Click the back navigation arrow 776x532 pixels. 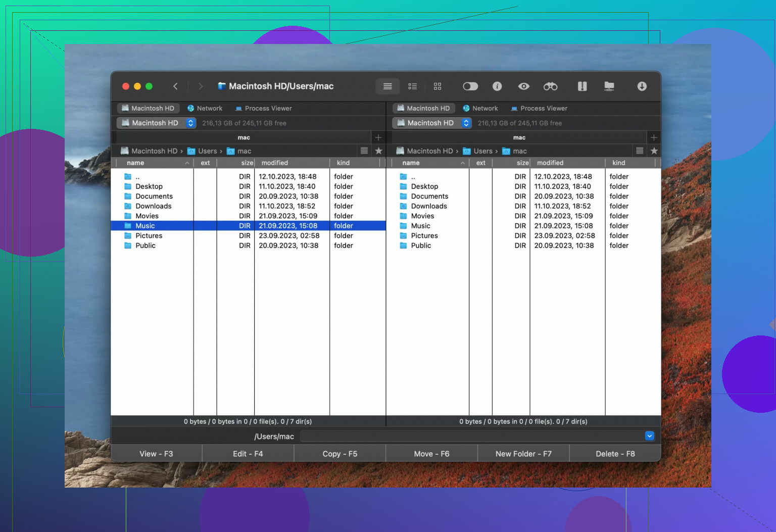click(175, 86)
